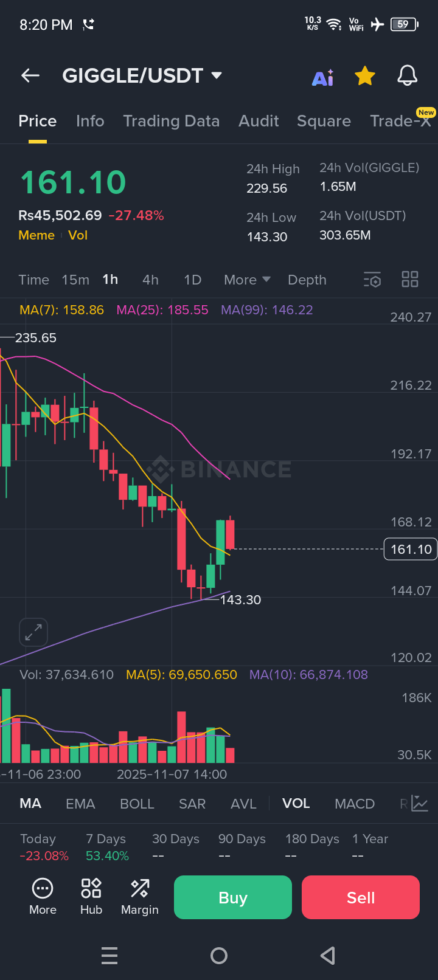Screen dimensions: 438x980
Task: Switch to the Info tab
Action: tap(90, 121)
